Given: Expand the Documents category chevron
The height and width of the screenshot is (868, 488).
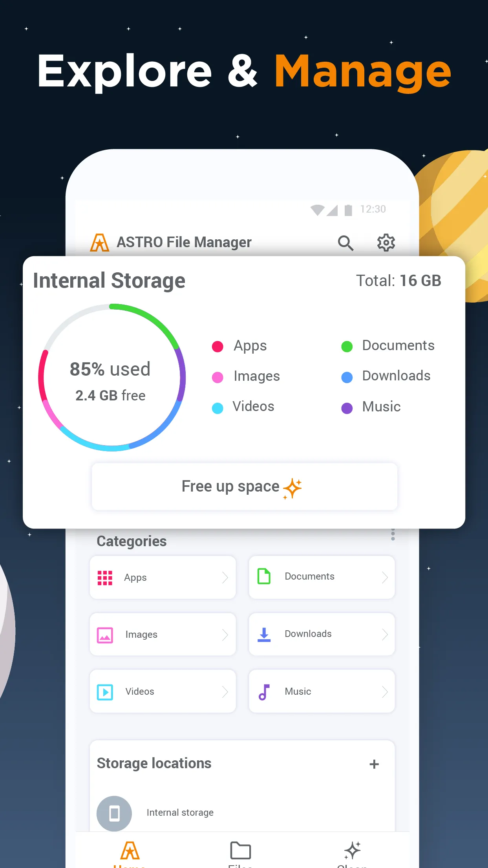Looking at the screenshot, I should tap(385, 577).
